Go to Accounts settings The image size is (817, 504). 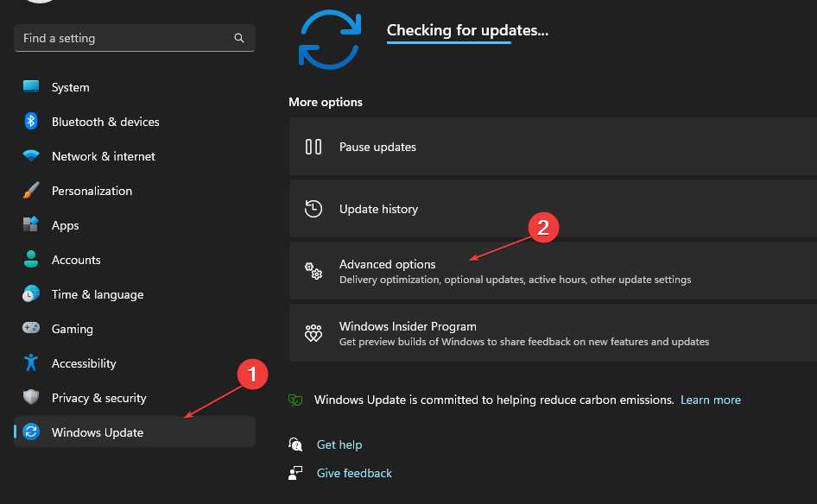[76, 260]
